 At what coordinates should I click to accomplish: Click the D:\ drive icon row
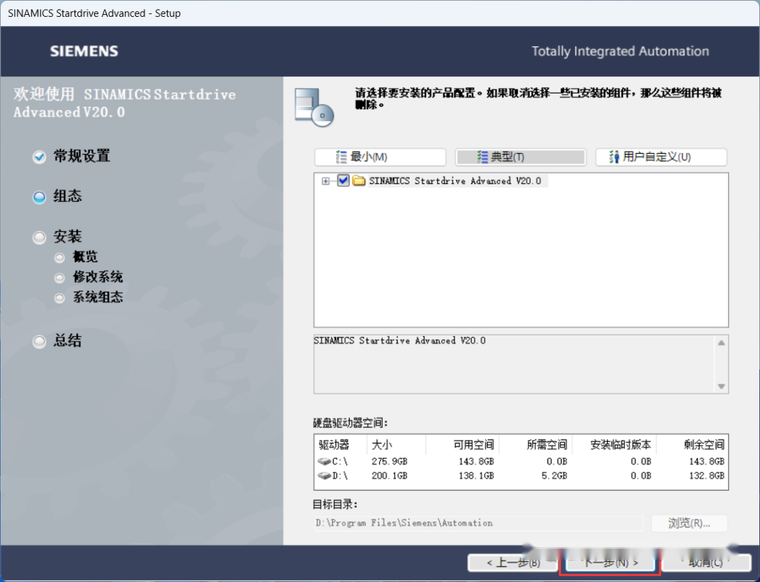click(x=333, y=476)
